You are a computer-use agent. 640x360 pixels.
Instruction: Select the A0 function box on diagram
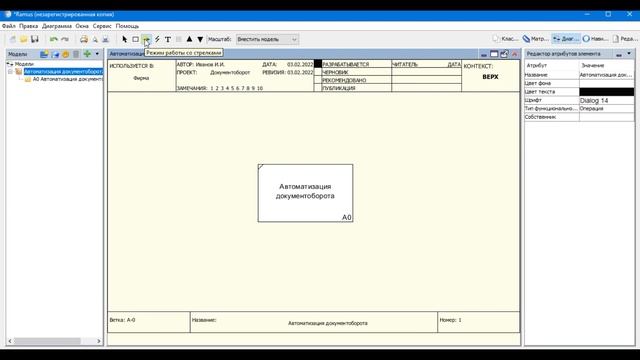click(x=305, y=193)
